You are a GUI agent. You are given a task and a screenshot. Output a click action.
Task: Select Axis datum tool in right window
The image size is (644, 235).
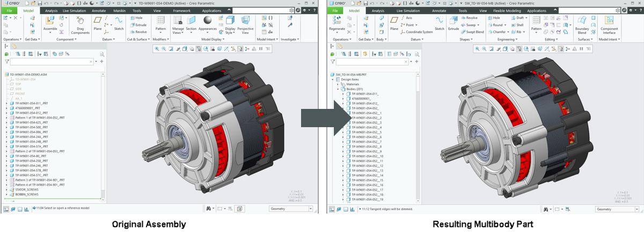(406, 18)
